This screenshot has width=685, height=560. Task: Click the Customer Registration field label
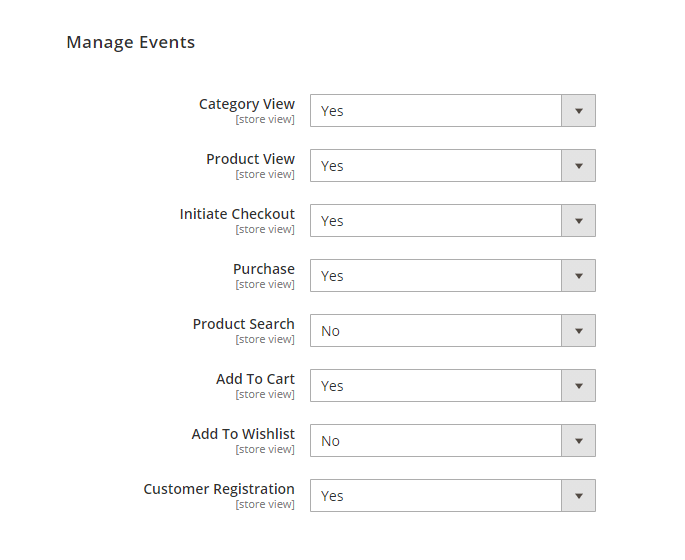click(x=219, y=489)
